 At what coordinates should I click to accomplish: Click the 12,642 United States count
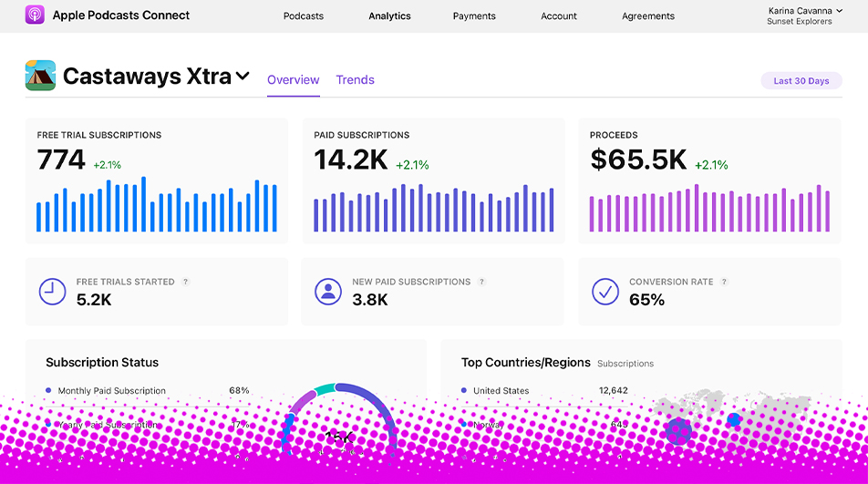[614, 390]
